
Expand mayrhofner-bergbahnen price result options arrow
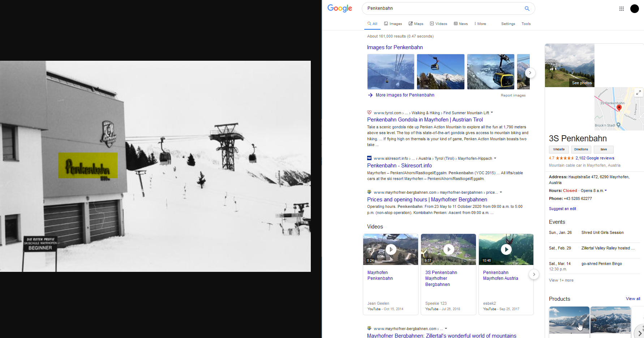point(501,192)
